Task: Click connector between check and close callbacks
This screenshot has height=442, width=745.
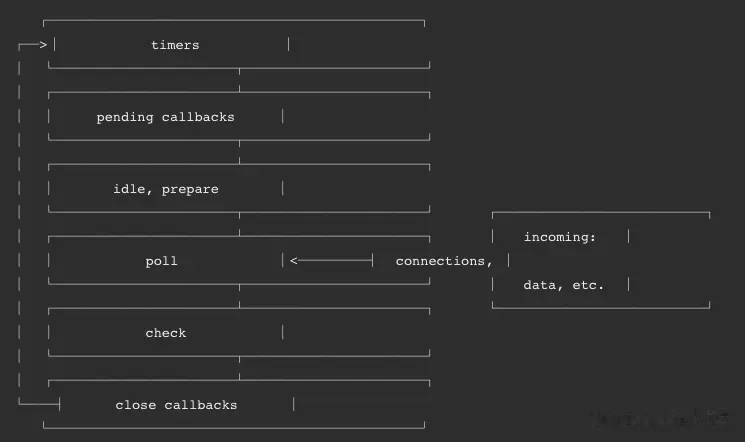Action: (239, 368)
